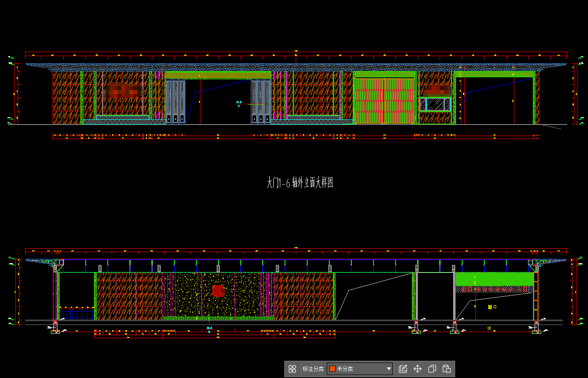Click the red square in lower elevation
Screen dimensions: 588x378
click(x=219, y=291)
